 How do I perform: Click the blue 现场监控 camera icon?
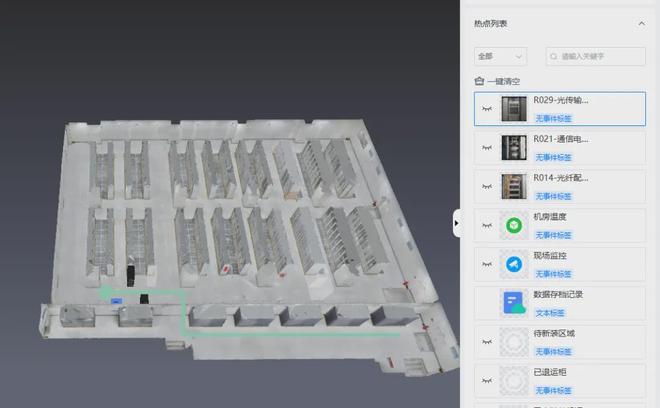point(513,265)
